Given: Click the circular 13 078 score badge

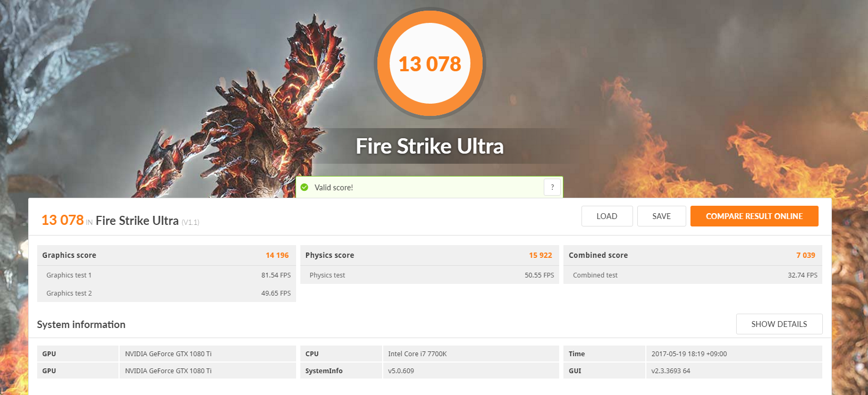Looking at the screenshot, I should coord(430,63).
